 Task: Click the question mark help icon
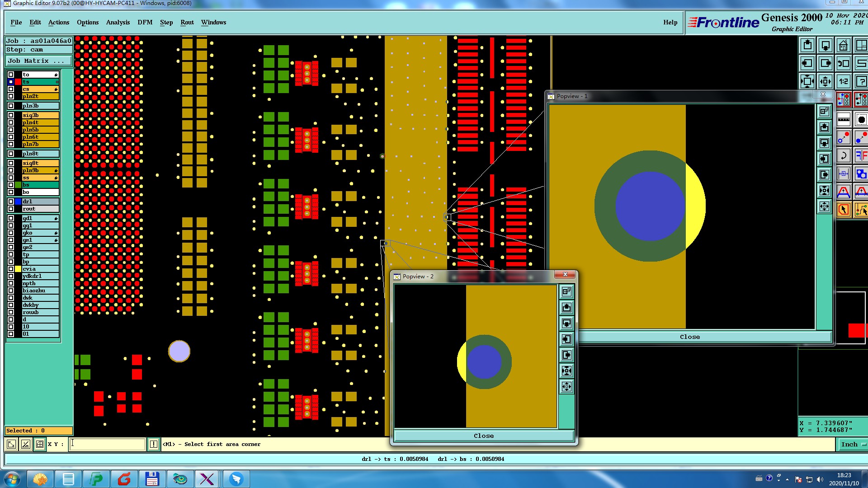coord(861,81)
